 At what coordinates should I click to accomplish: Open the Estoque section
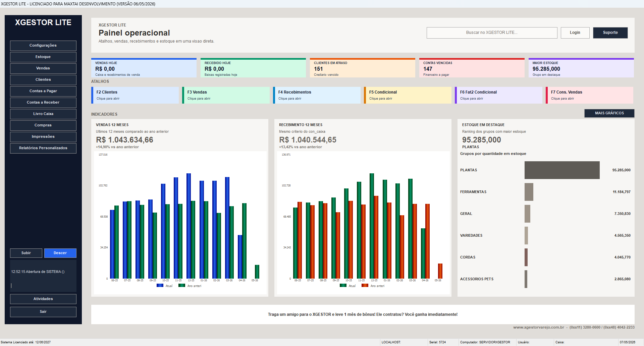pos(43,57)
